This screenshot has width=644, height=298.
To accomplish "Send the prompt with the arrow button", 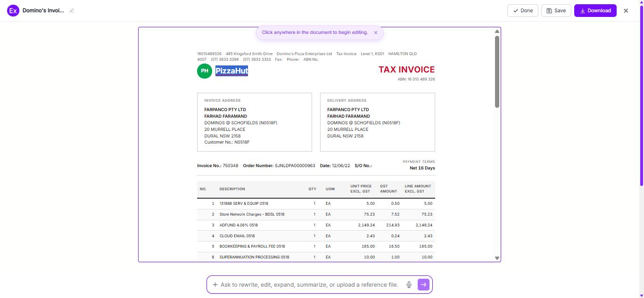I will point(423,284).
